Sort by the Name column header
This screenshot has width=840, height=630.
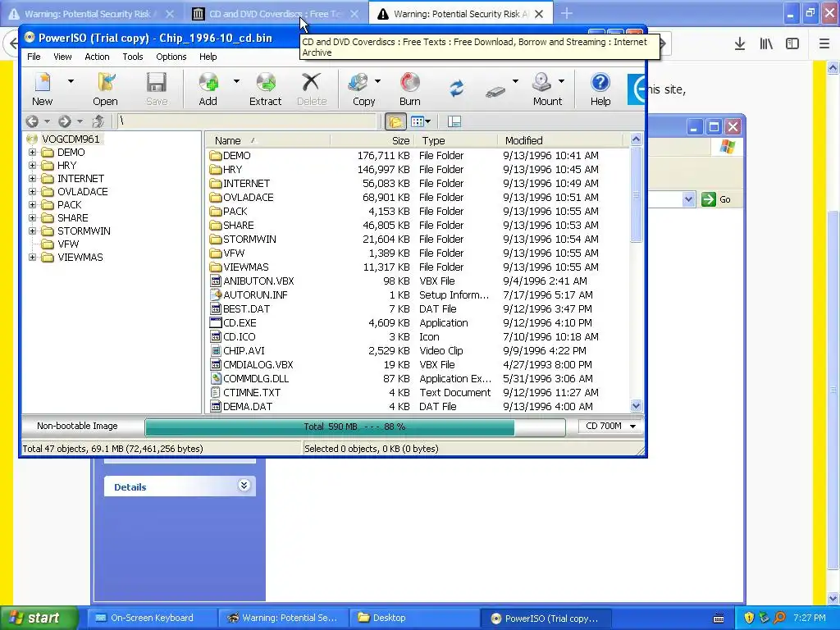267,141
